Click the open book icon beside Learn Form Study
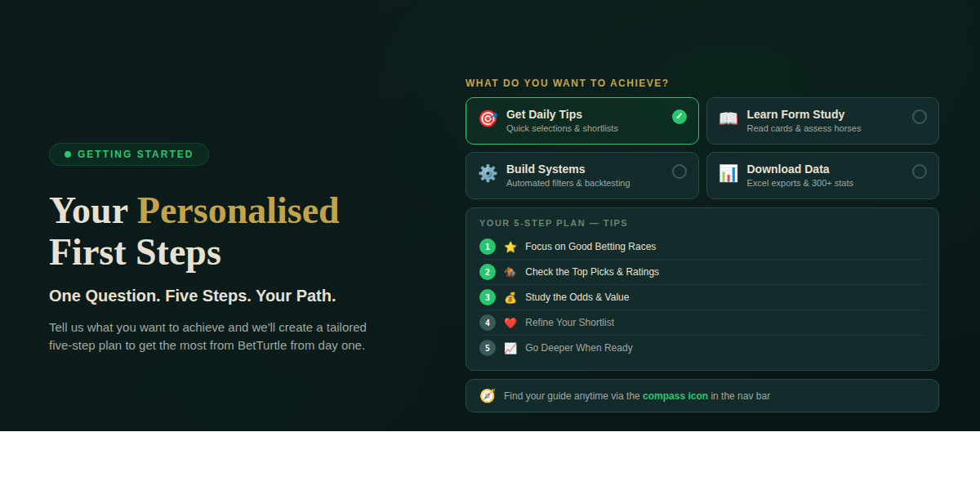This screenshot has height=490, width=980. coord(728,119)
